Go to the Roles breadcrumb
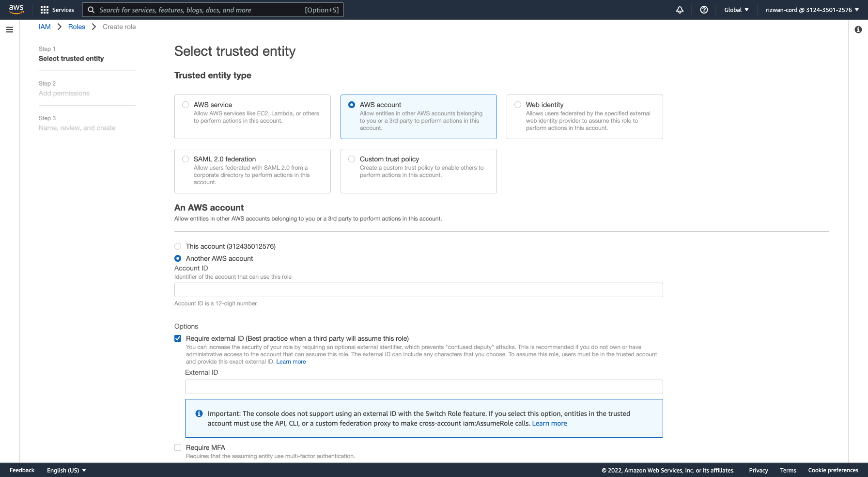 click(x=77, y=27)
